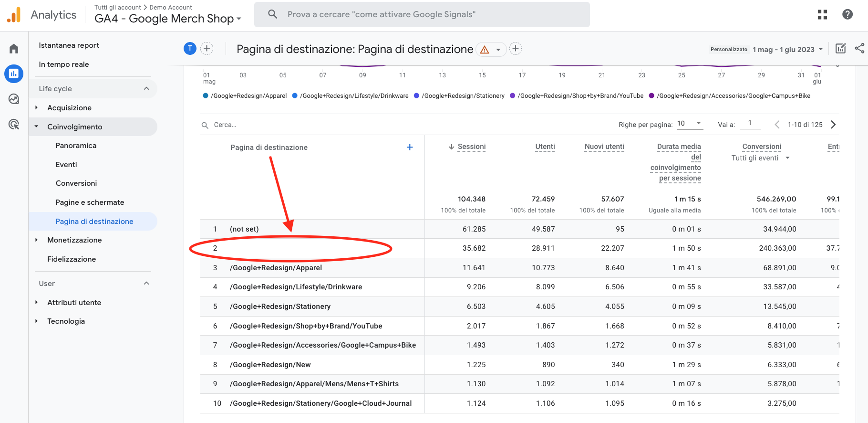This screenshot has width=868, height=423.
Task: Click the share report icon
Action: pos(859,49)
